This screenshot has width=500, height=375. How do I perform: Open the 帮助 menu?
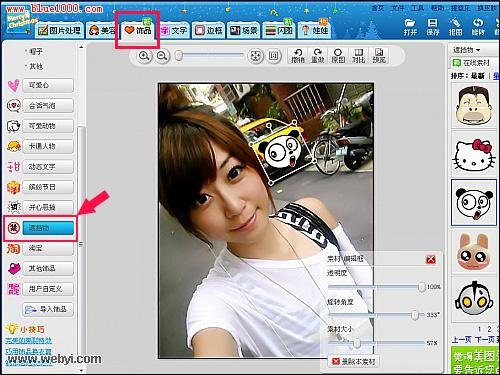point(437,8)
